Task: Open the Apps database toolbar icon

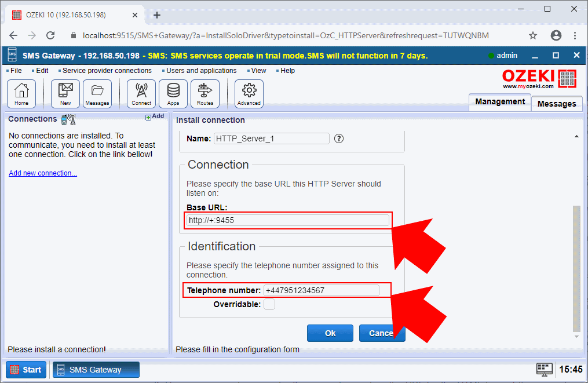Action: coord(173,93)
